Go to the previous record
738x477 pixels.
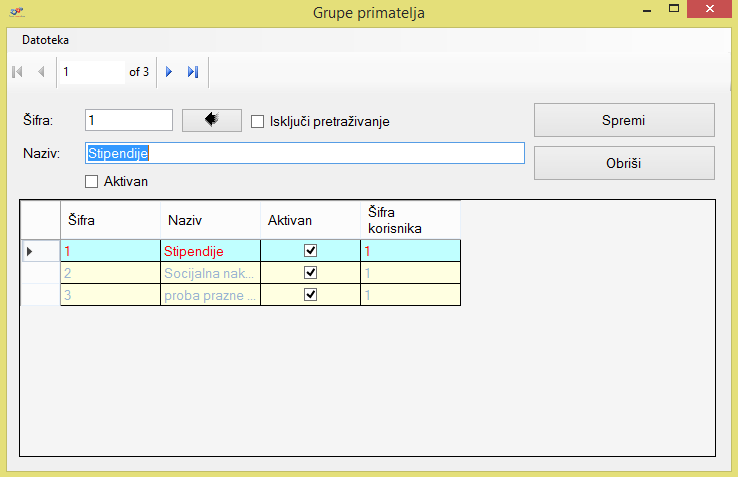pyautogui.click(x=41, y=72)
